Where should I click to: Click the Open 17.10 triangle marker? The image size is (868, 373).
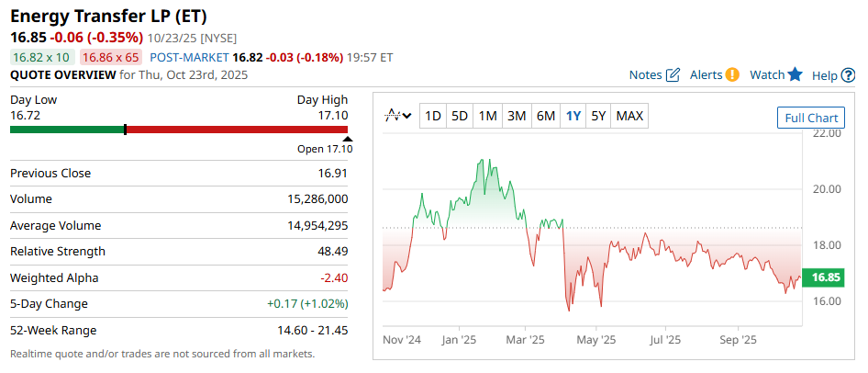[348, 139]
